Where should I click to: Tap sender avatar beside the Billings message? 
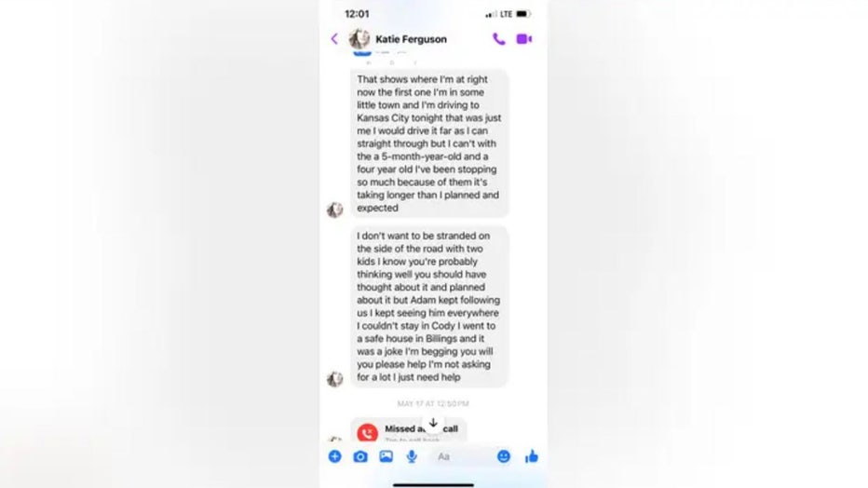click(335, 379)
